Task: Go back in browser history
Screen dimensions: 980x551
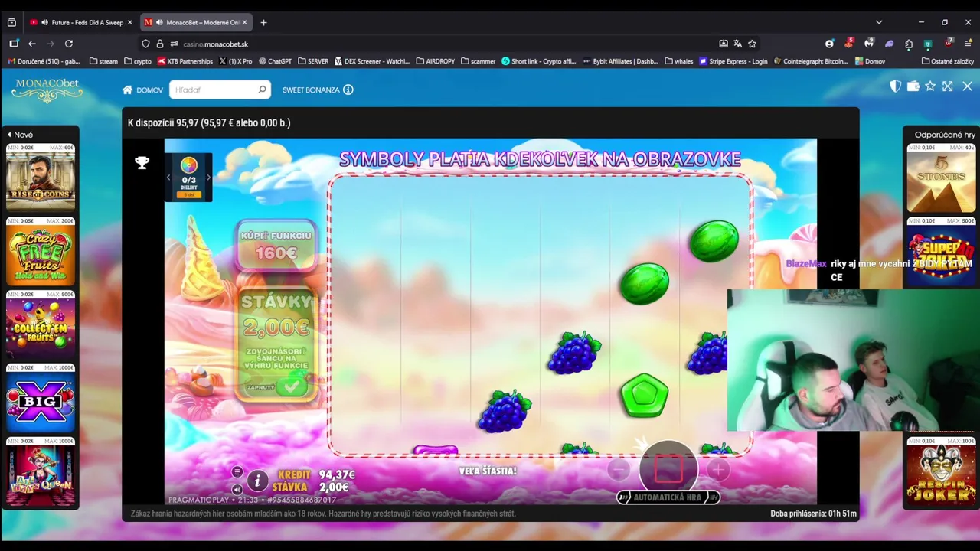Action: [32, 44]
